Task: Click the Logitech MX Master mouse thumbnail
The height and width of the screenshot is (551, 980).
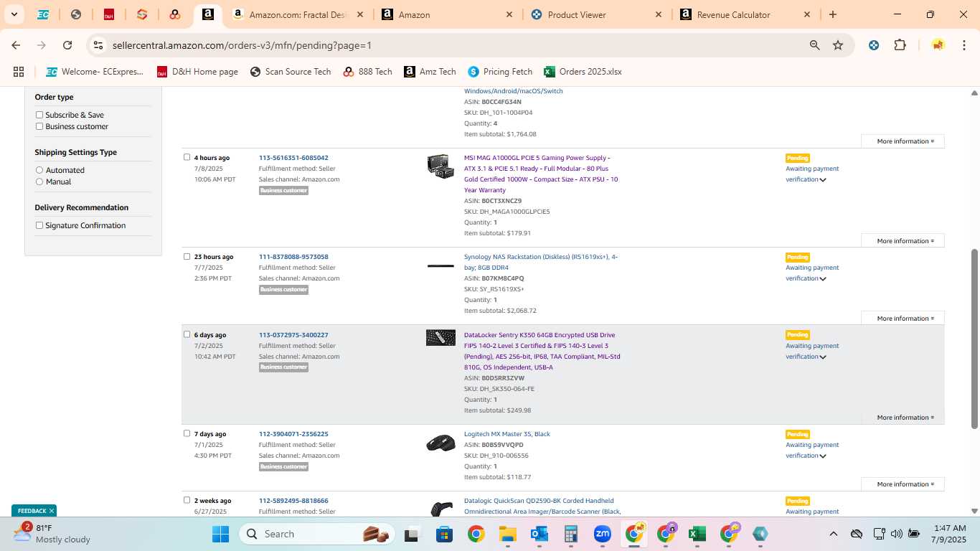Action: tap(440, 443)
